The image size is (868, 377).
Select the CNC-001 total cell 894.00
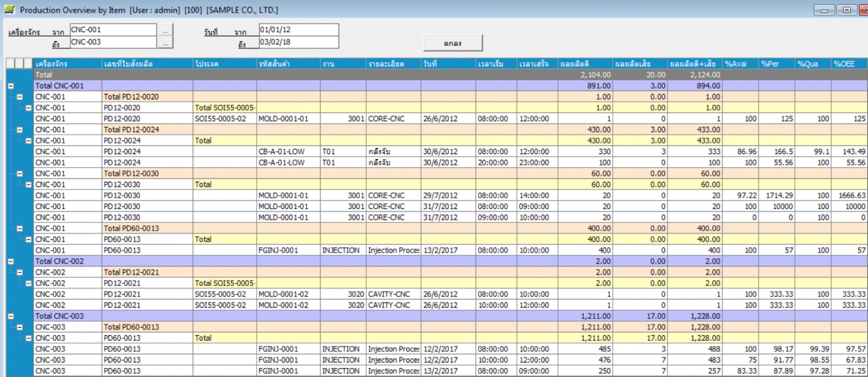tap(695, 86)
